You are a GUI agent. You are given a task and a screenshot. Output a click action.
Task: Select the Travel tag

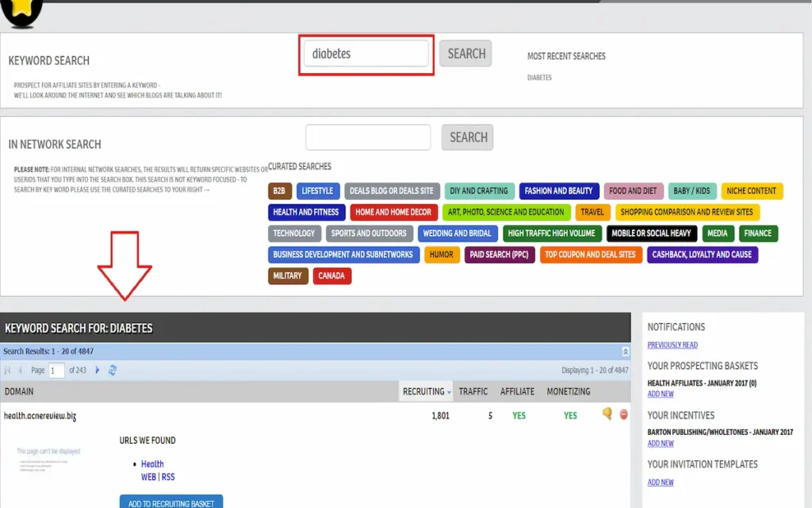coord(592,212)
